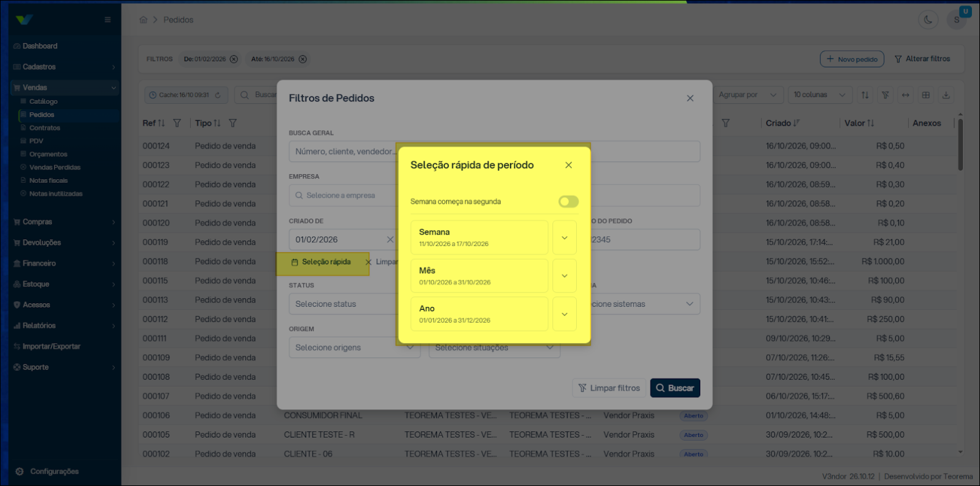Click the home breadcrumb icon
Viewport: 980px width, 486px height.
tap(143, 20)
